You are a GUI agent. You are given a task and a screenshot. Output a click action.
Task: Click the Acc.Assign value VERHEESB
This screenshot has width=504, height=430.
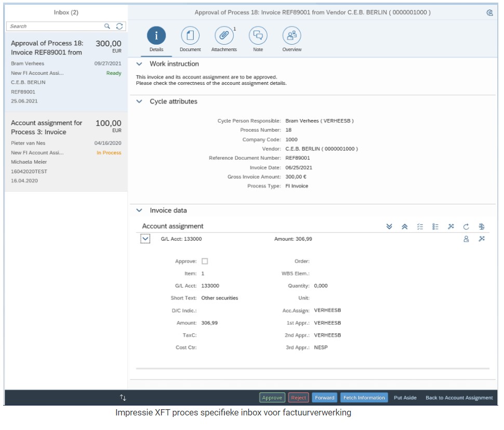pyautogui.click(x=327, y=310)
